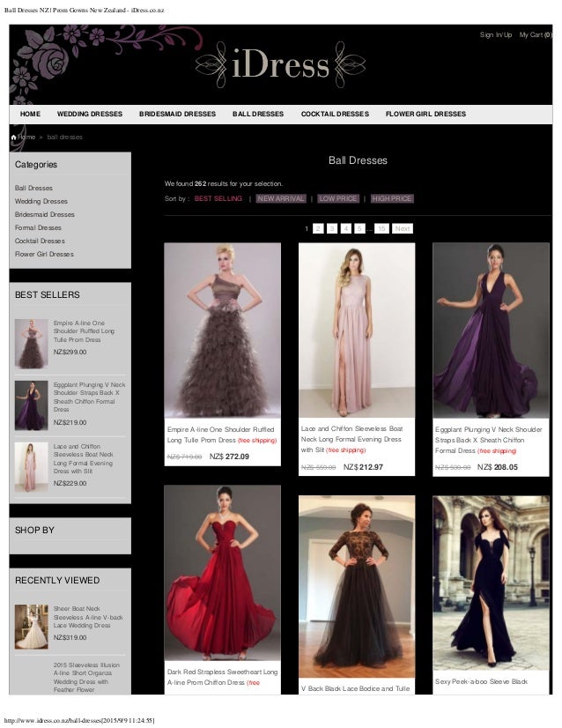Open My Cart link
The width and height of the screenshot is (562, 728).
coord(535,35)
